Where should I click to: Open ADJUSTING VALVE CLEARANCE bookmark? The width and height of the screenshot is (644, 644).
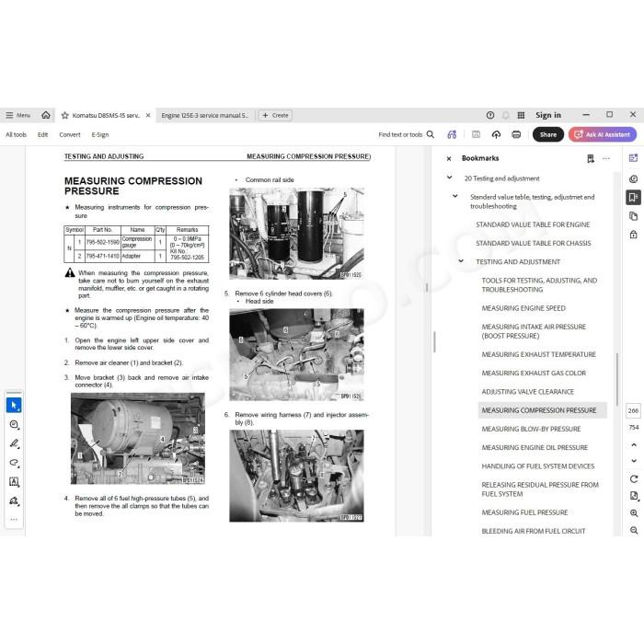point(528,392)
